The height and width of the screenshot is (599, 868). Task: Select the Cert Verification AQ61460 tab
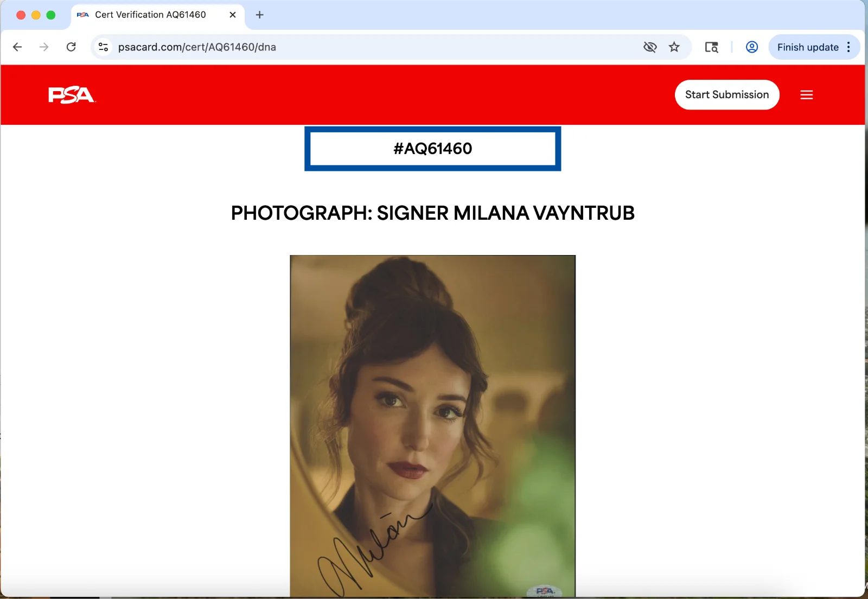tap(157, 15)
